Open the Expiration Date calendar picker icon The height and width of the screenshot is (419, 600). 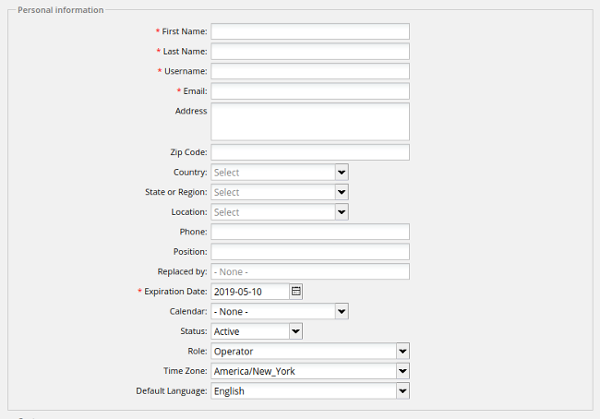point(296,292)
